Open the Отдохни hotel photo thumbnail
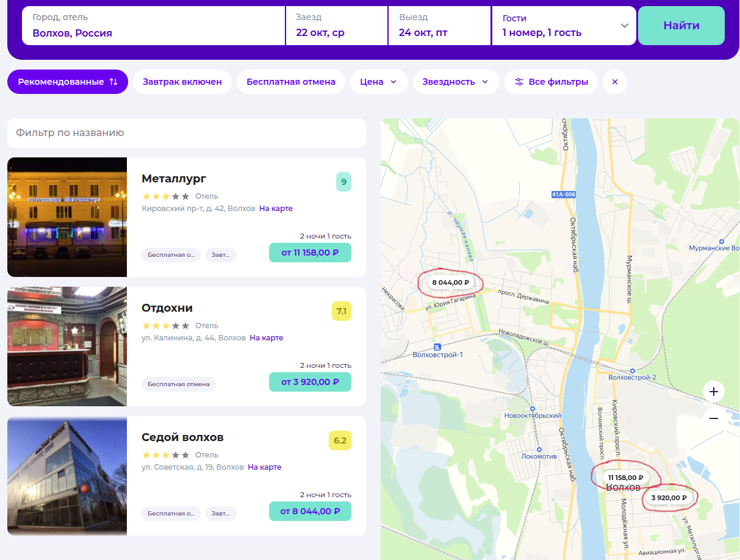 point(67,346)
